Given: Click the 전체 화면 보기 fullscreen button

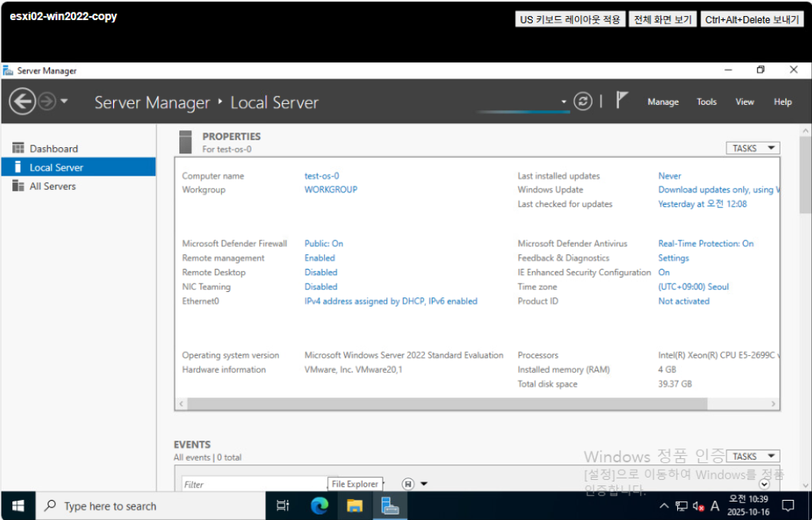Looking at the screenshot, I should click(x=663, y=20).
